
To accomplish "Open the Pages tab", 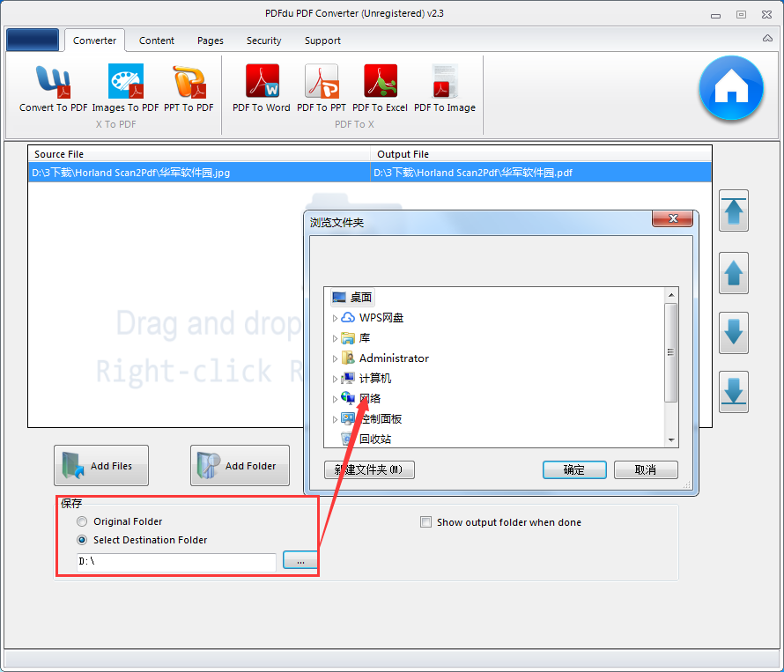I will point(211,41).
